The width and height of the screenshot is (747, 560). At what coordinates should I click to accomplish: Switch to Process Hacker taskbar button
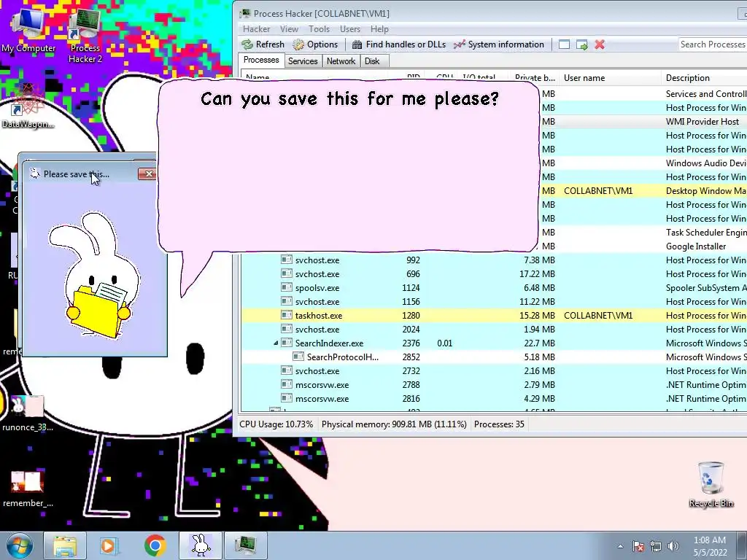coord(245,545)
